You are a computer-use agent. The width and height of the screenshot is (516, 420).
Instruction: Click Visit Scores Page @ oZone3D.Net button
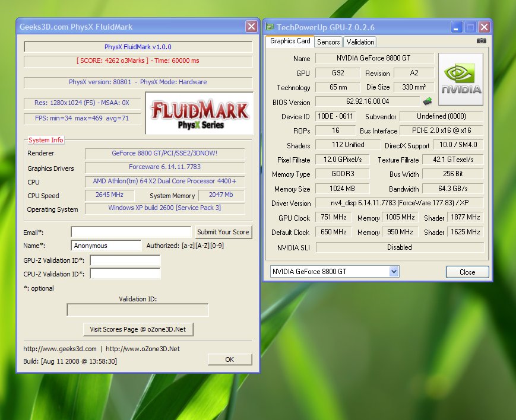tap(138, 330)
